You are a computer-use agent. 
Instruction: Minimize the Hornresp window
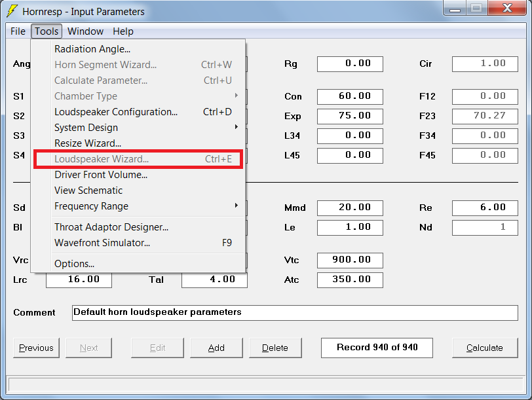pos(455,8)
